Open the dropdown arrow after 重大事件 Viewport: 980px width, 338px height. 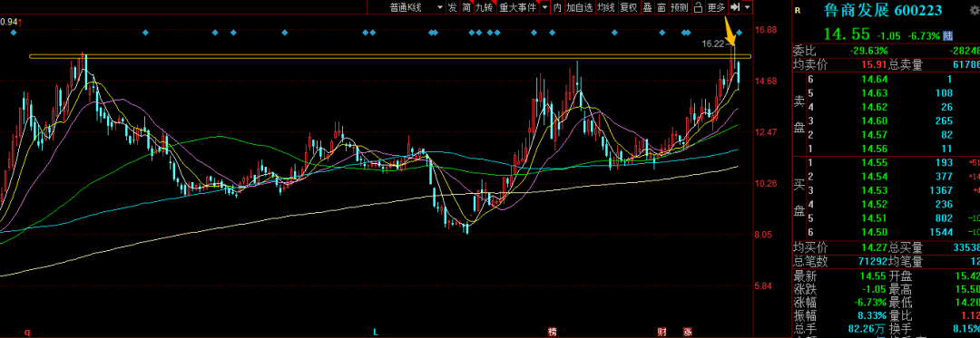tap(545, 7)
